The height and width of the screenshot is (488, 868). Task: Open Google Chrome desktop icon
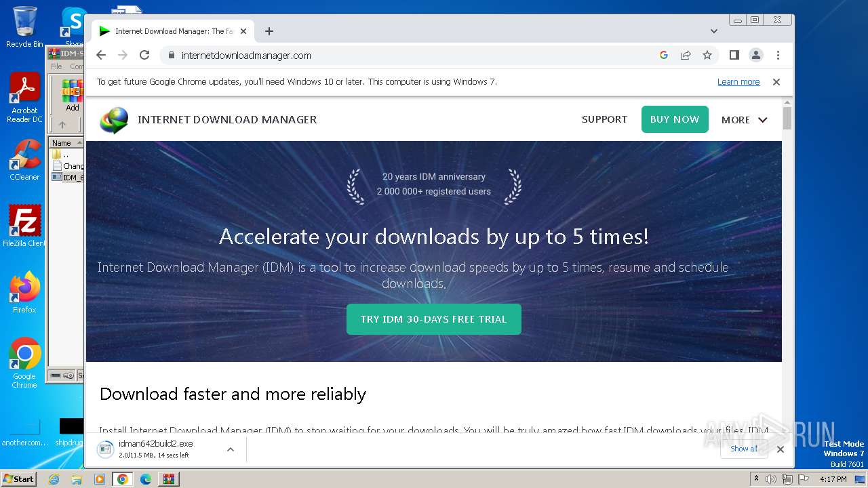[24, 363]
